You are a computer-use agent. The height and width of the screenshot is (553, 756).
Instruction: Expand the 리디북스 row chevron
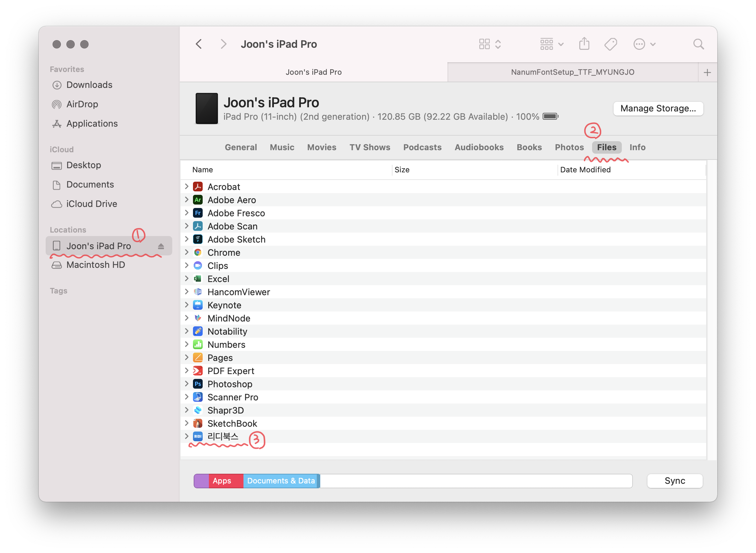187,436
